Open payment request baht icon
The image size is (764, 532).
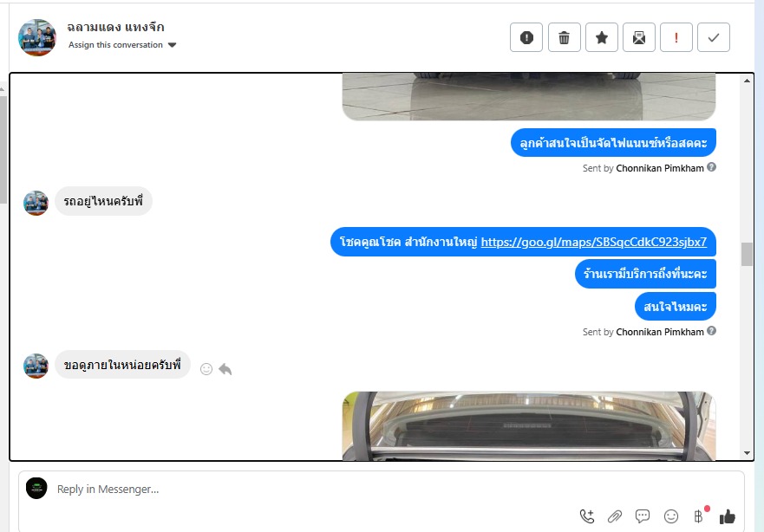point(699,516)
